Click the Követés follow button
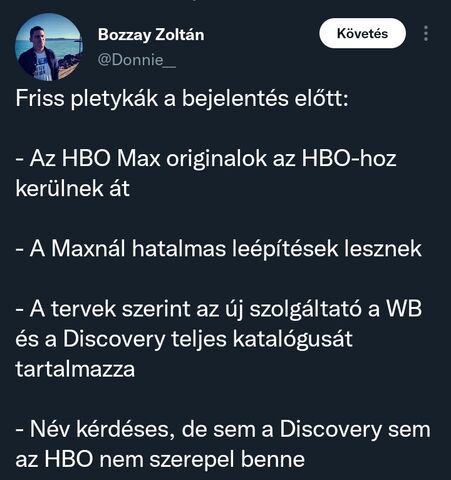Image resolution: width=451 pixels, height=480 pixels. point(362,33)
